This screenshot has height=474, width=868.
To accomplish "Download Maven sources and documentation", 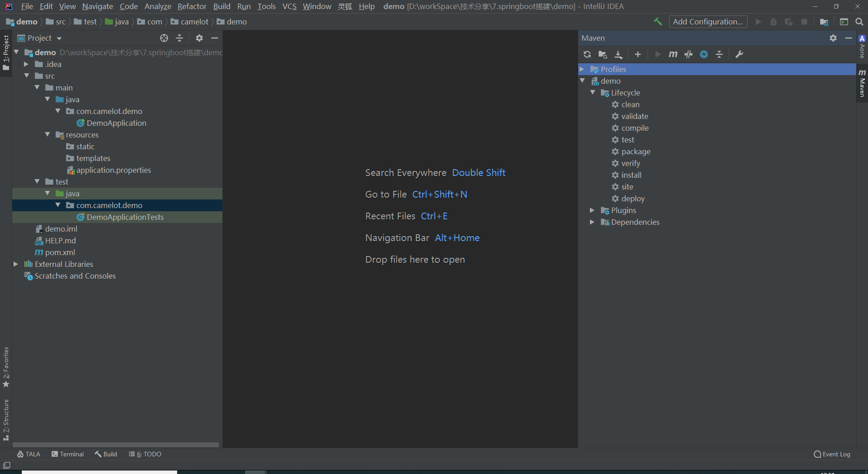I will pos(618,54).
